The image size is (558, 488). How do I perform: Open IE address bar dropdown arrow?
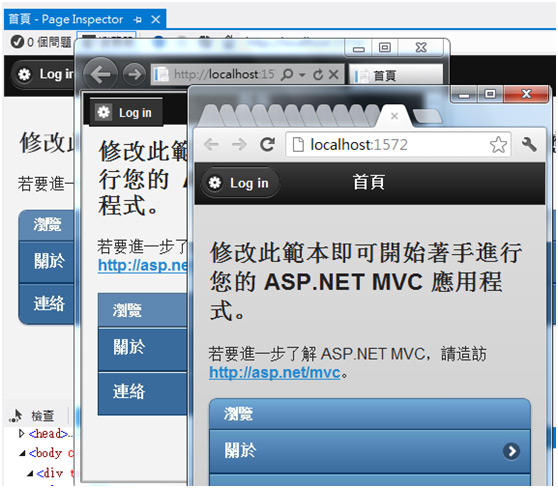point(302,75)
